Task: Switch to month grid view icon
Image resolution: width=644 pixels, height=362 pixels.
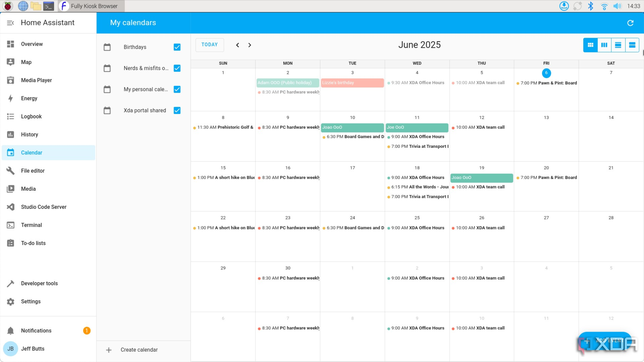Action: 591,45
